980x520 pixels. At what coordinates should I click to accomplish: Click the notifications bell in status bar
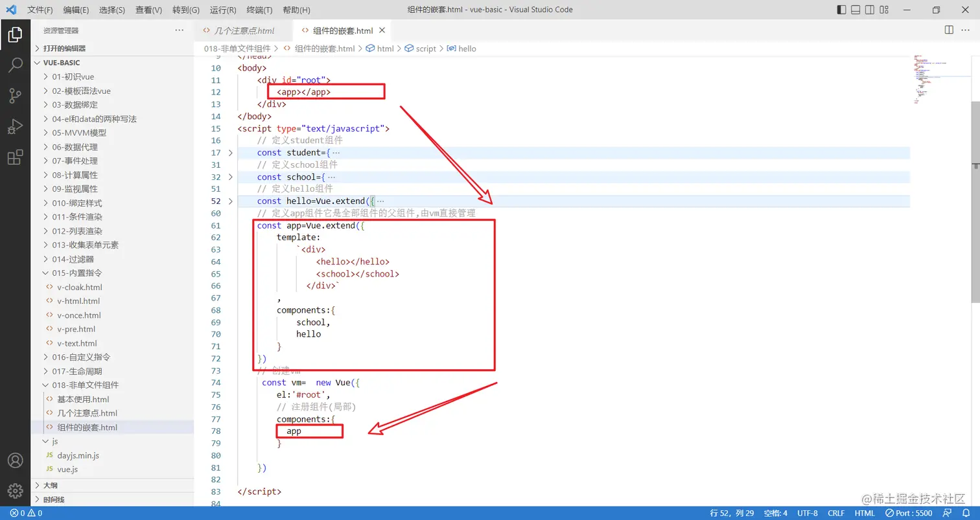coord(966,513)
